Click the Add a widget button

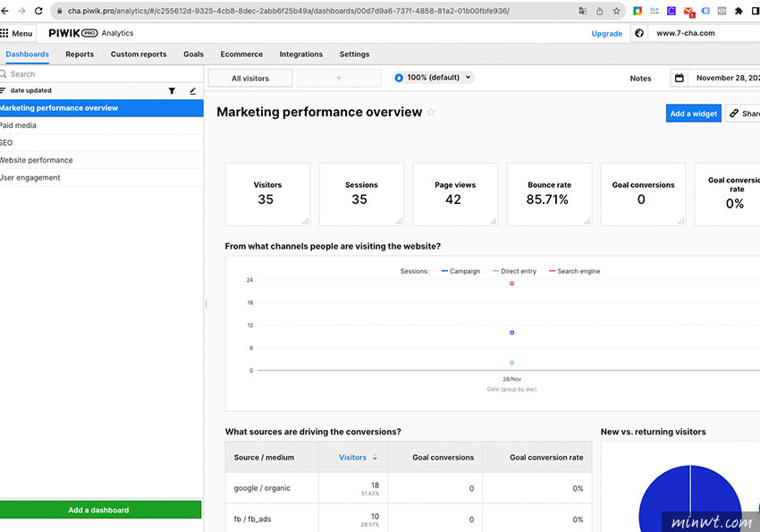(693, 114)
